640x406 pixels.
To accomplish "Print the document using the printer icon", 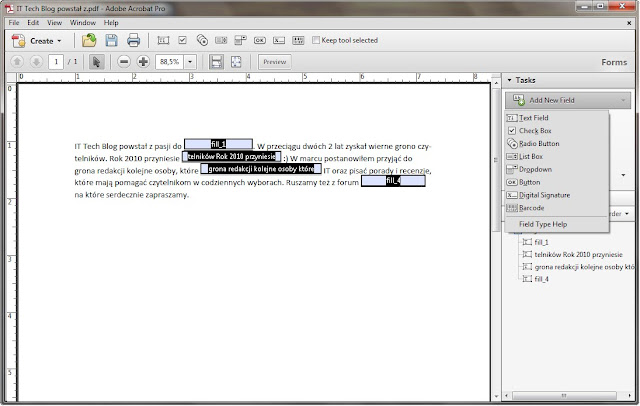I will pyautogui.click(x=133, y=40).
